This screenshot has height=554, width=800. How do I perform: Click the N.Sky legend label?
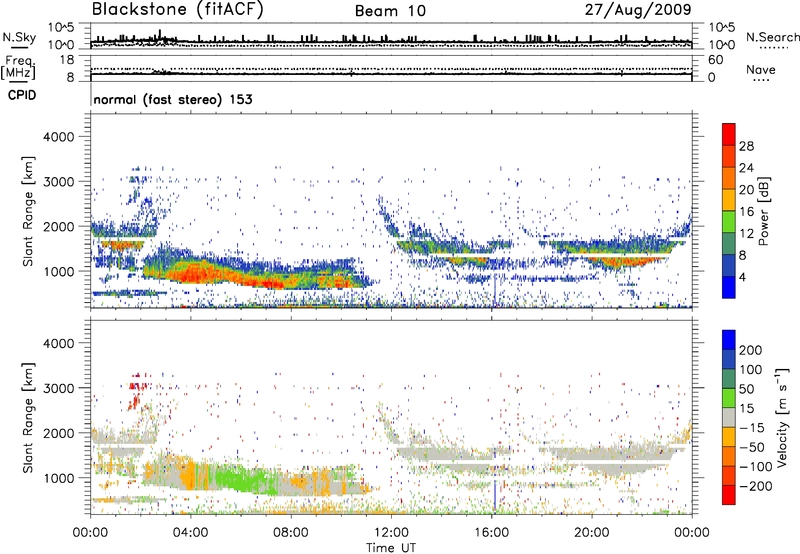tap(19, 37)
